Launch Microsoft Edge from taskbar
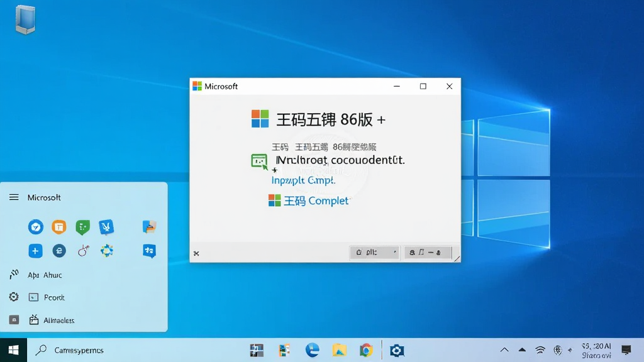Screen dimensions: 644x362 pos(312,349)
